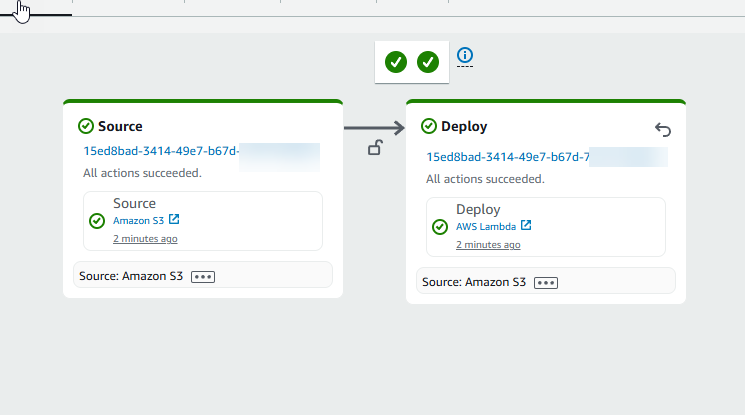Screen dimensions: 745x415
Task: Expand the ellipsis in the Deploy stage footer
Action: point(546,283)
